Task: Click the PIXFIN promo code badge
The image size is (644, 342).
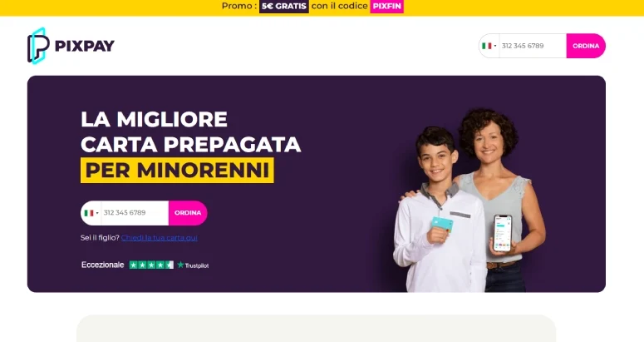Action: click(387, 6)
